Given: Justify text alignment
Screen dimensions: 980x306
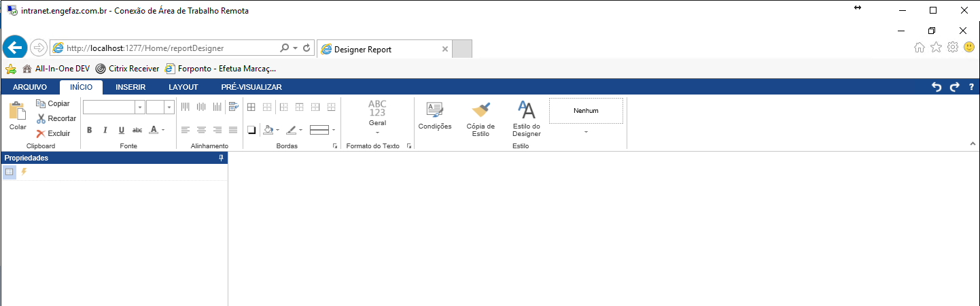Looking at the screenshot, I should 233,130.
